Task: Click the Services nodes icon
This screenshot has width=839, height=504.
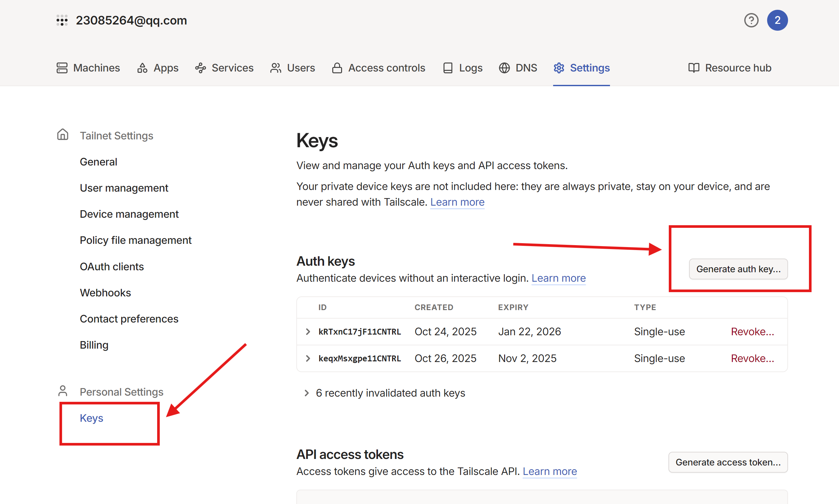Action: coord(201,68)
